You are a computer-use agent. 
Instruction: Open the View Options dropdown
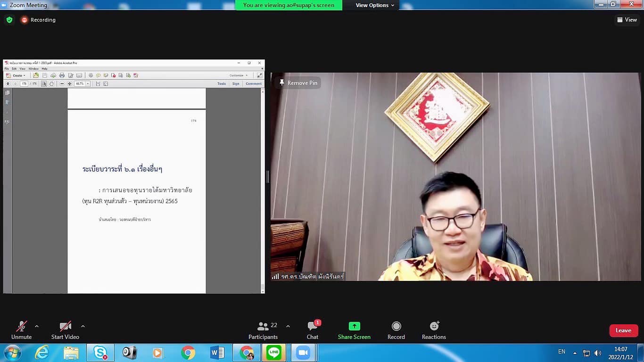click(375, 5)
